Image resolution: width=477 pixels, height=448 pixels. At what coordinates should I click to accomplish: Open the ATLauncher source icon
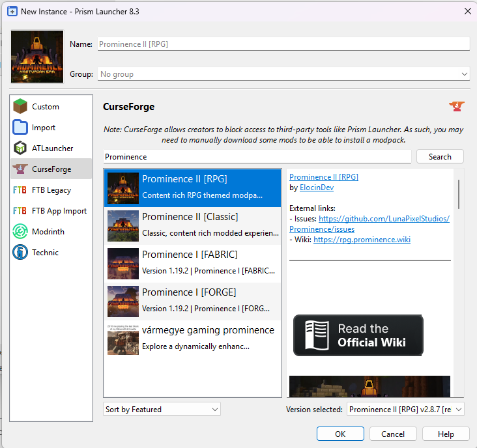pyautogui.click(x=20, y=148)
